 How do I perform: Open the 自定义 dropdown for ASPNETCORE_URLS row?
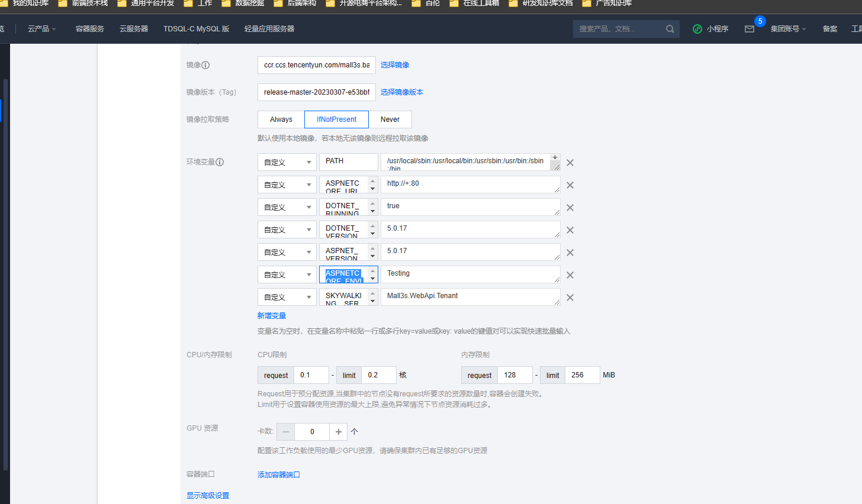point(287,185)
